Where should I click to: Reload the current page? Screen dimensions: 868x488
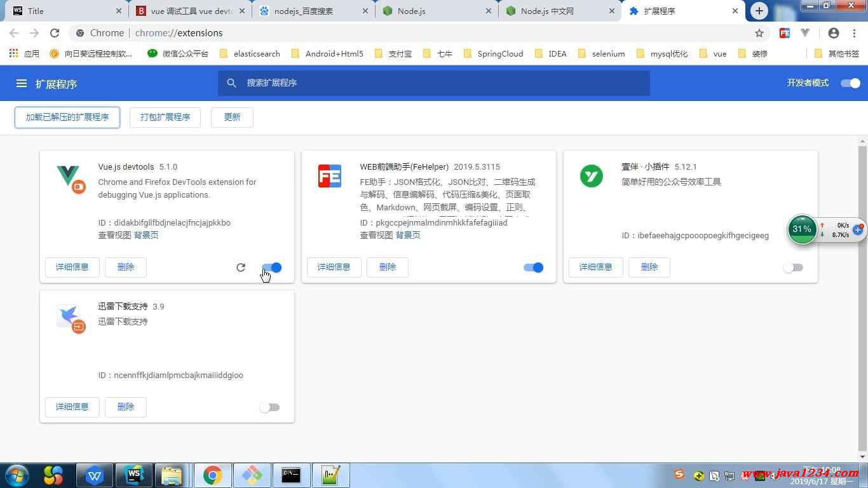tap(55, 33)
